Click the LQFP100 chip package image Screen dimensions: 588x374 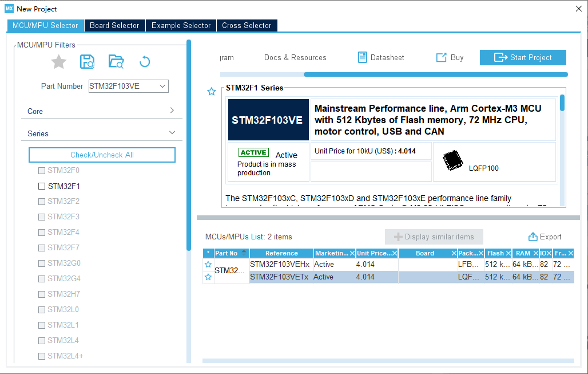[x=452, y=160]
